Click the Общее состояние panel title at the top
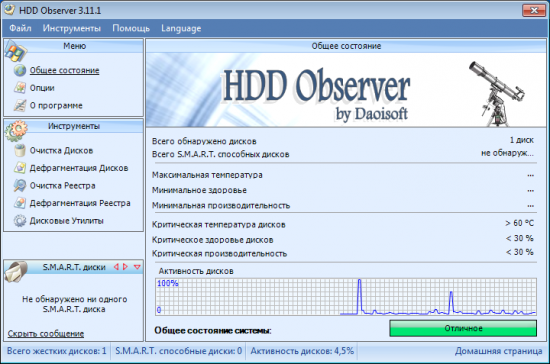This screenshot has width=550, height=364. [346, 46]
